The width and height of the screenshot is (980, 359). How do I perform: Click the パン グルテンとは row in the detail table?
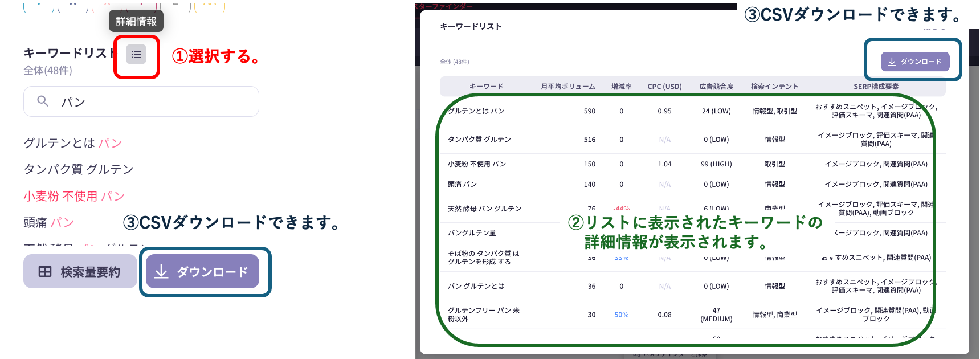click(476, 286)
